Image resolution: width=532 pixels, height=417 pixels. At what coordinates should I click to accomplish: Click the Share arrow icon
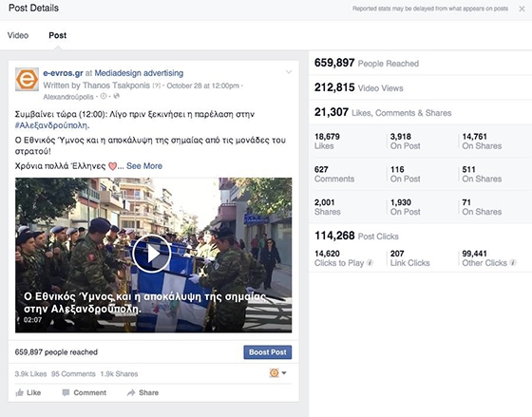tap(131, 392)
